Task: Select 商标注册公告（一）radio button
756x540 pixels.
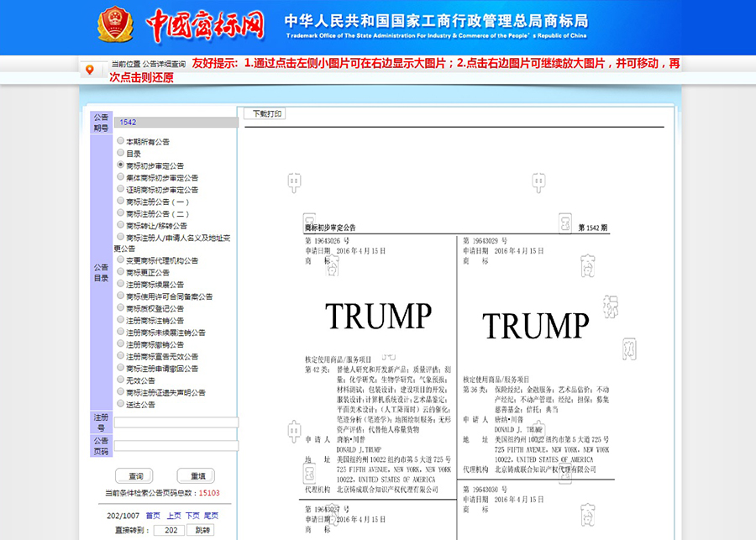Action: coord(120,201)
